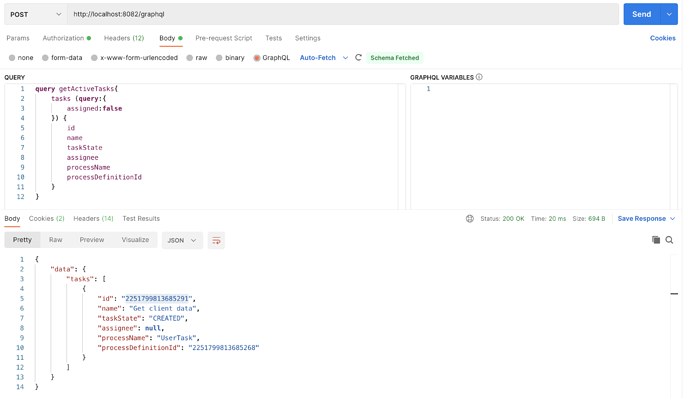Image resolution: width=690 pixels, height=398 pixels.
Task: Expand the Auto-Fetch dropdown arrow
Action: click(x=345, y=58)
